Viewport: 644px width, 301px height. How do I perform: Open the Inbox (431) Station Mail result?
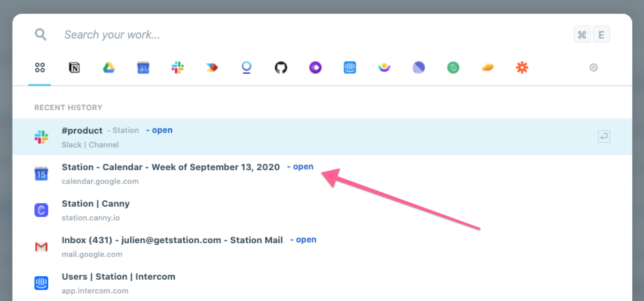322,247
